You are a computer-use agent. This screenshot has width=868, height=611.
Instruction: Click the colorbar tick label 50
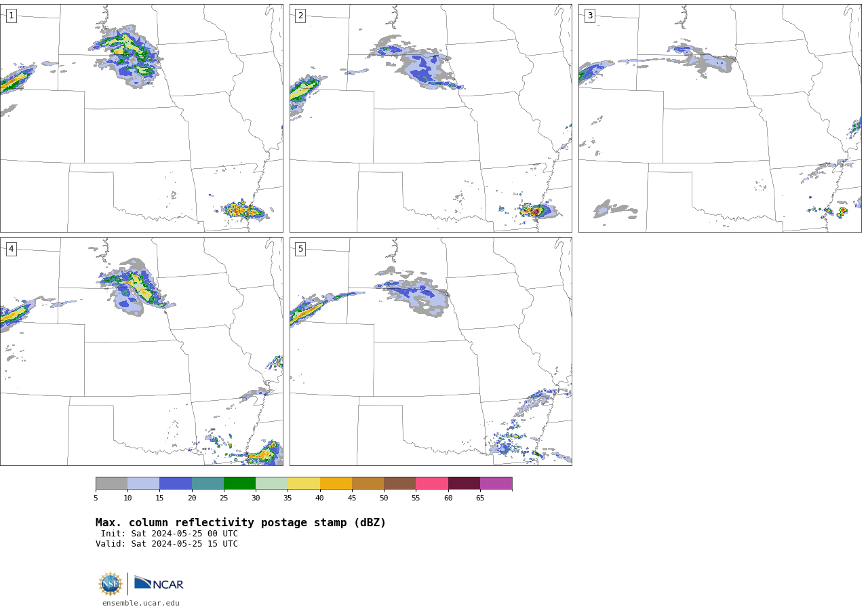coord(384,498)
